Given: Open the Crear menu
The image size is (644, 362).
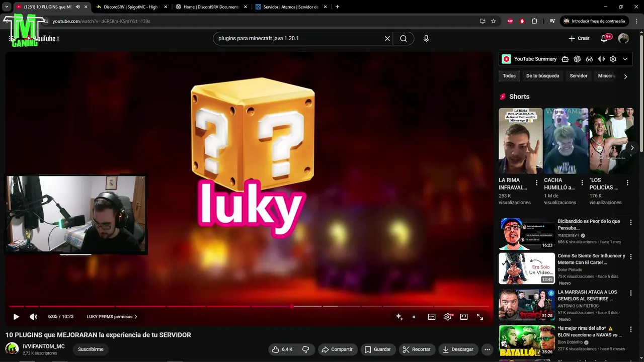Looking at the screenshot, I should tap(579, 38).
